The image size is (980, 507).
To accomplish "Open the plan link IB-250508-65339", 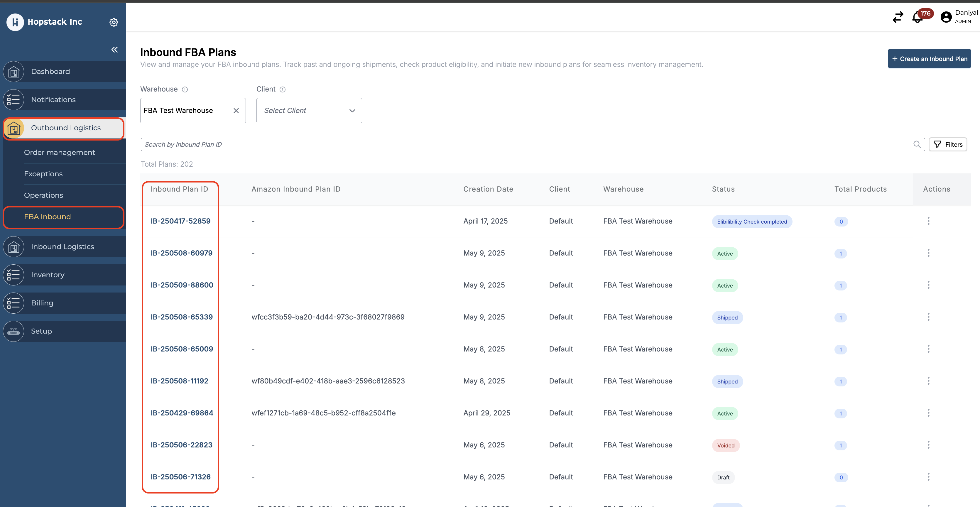I will (181, 317).
